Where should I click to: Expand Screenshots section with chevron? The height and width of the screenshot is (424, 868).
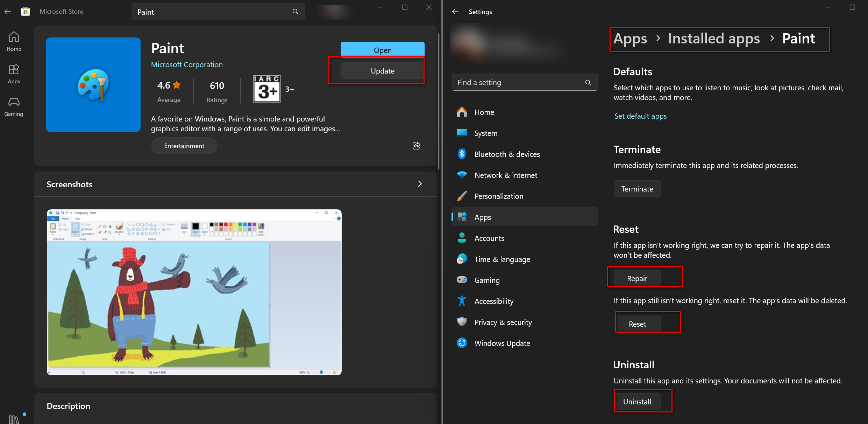tap(420, 184)
